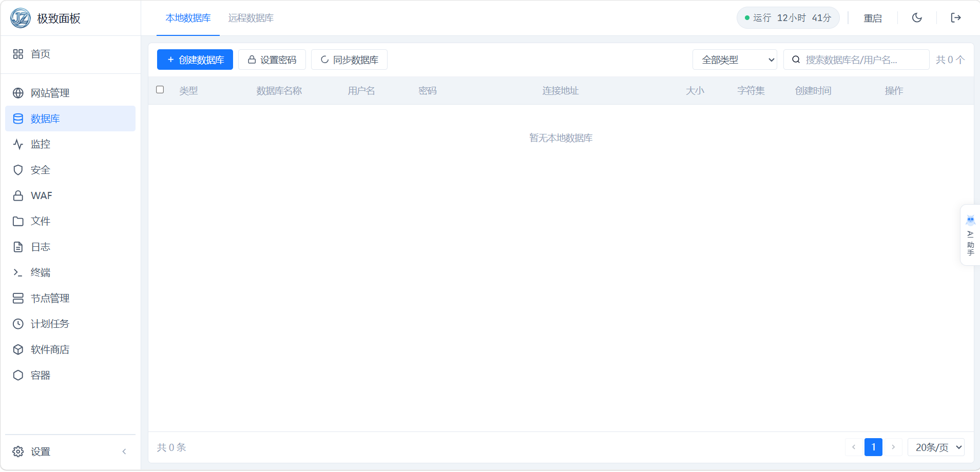Click the 用户名 column header
Viewport: 980px width, 472px height.
tap(361, 91)
